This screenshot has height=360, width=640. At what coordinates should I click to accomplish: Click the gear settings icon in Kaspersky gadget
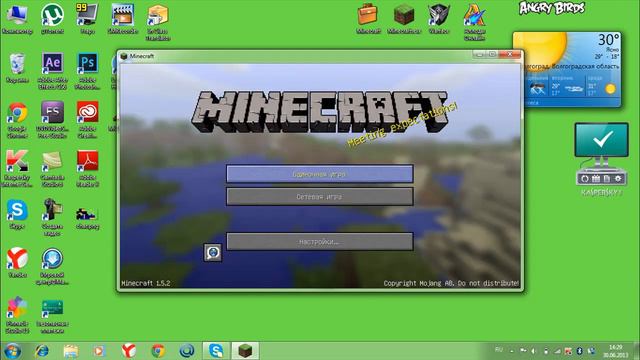tap(618, 179)
